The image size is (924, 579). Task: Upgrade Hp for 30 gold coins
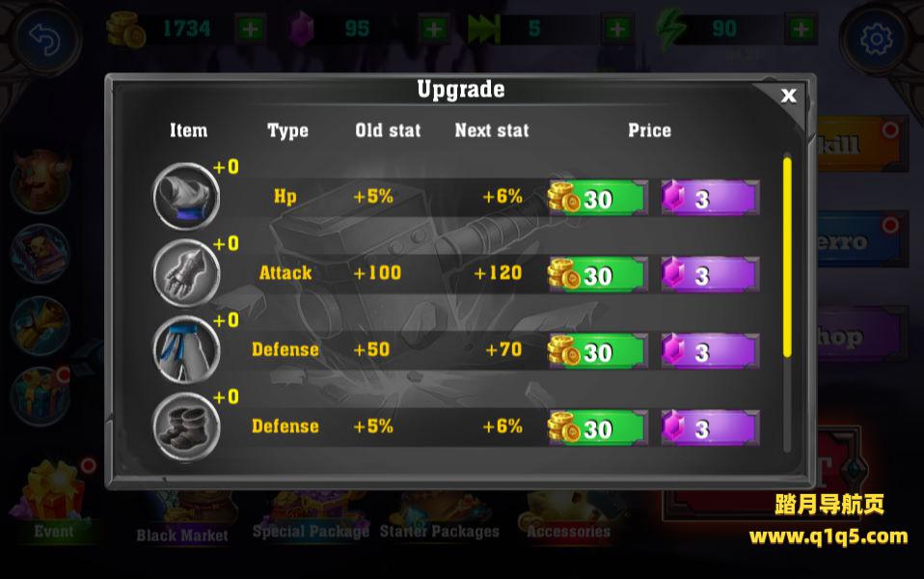point(598,198)
